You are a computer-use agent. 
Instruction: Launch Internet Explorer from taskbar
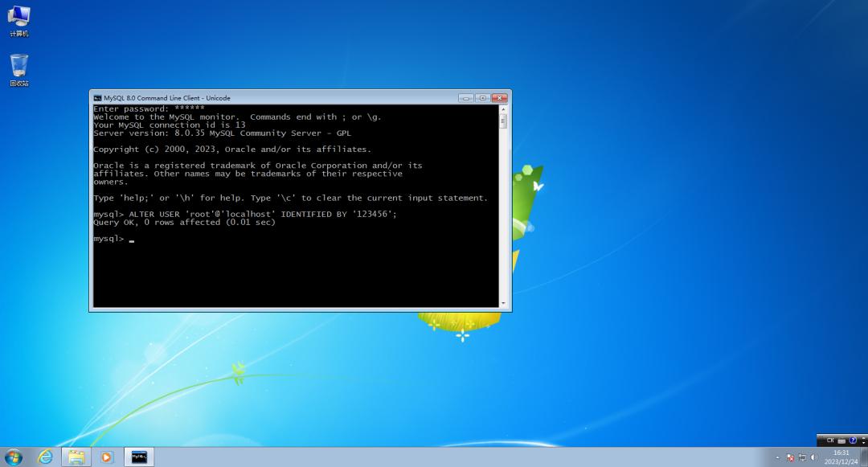45,457
